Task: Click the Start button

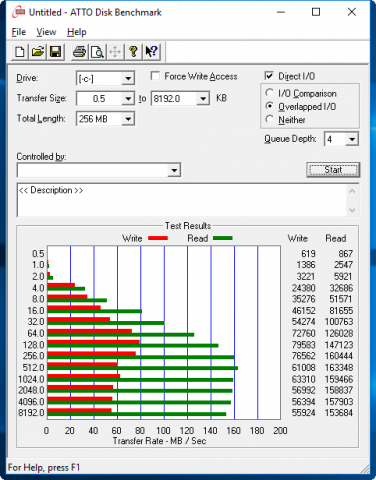Action: pyautogui.click(x=333, y=170)
